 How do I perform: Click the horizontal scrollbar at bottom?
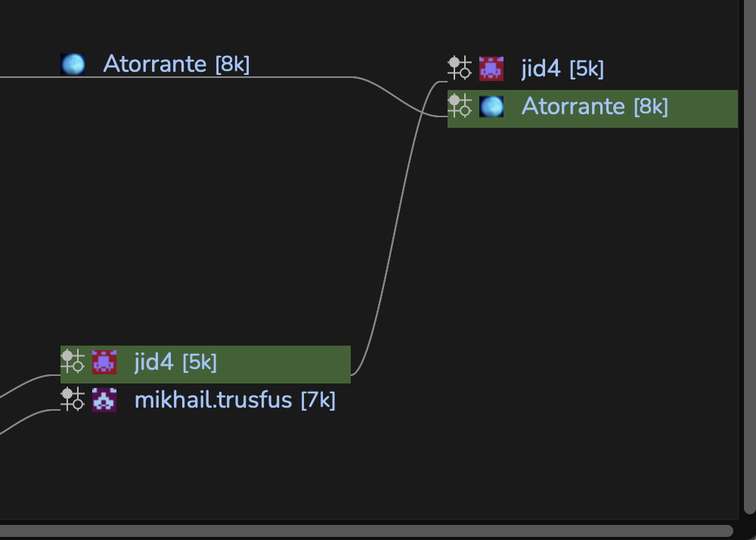(x=367, y=531)
